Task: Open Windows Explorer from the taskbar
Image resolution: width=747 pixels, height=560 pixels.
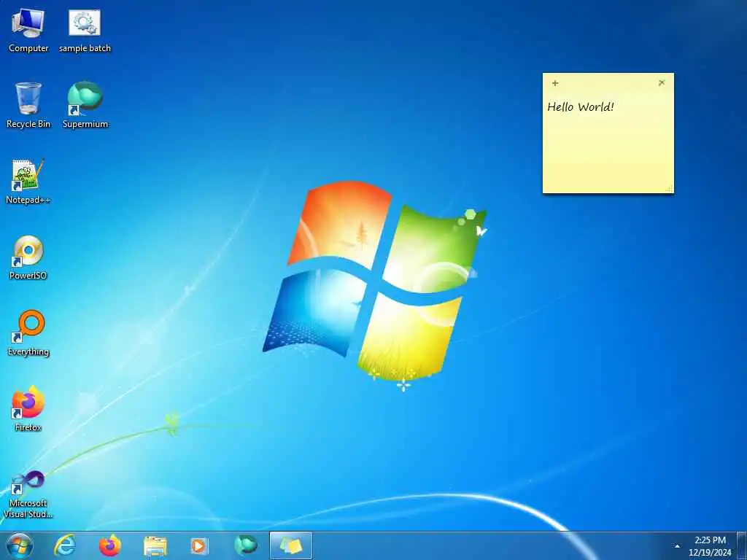Action: point(155,545)
